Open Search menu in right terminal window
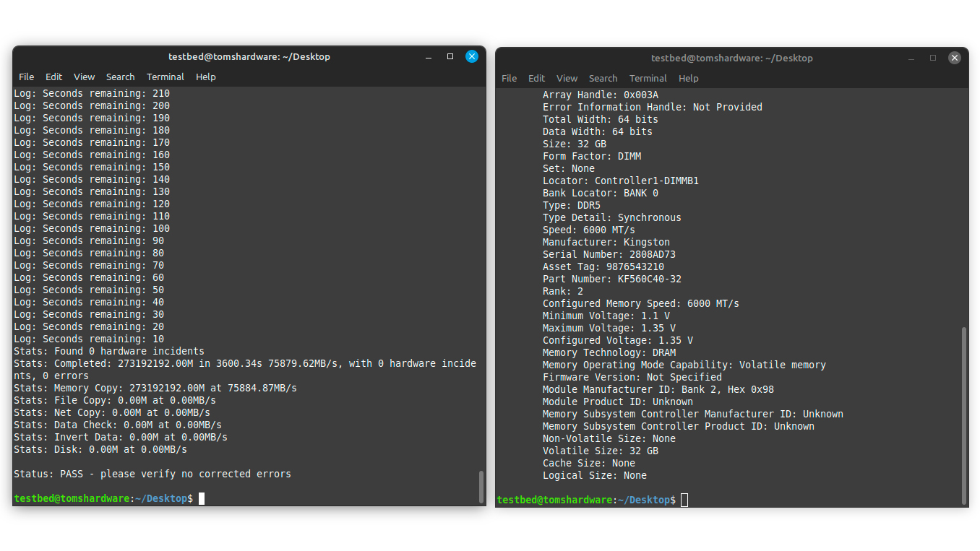The width and height of the screenshot is (980, 551). [603, 78]
